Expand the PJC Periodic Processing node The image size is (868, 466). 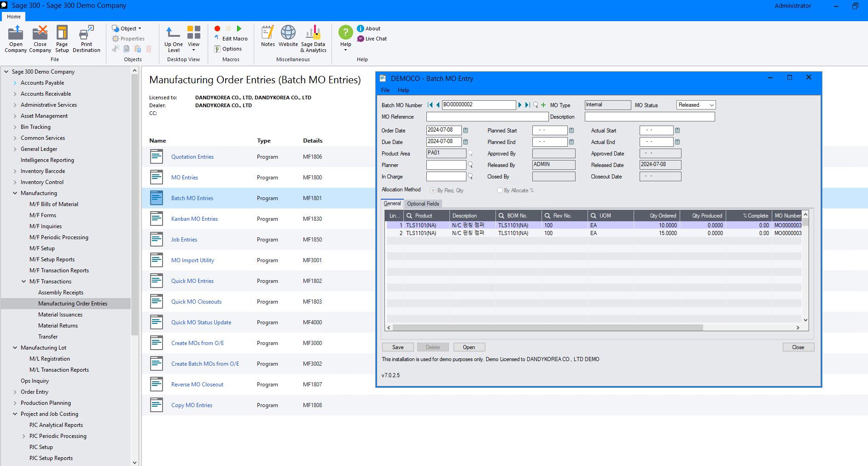23,436
